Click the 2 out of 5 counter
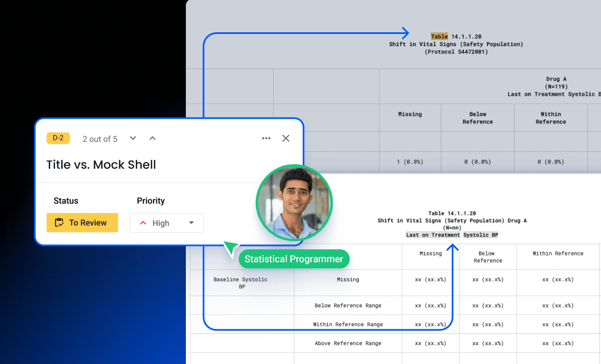Viewport: 601px width, 364px height. [100, 139]
